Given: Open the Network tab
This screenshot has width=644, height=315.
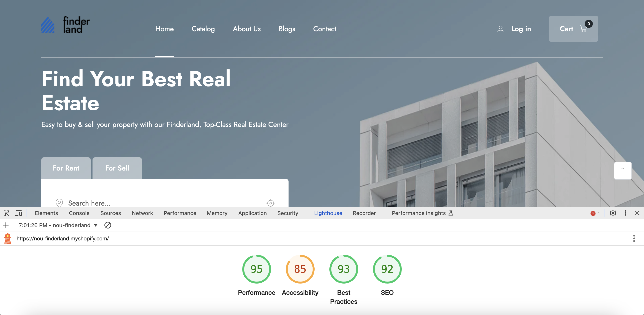Looking at the screenshot, I should pos(142,213).
